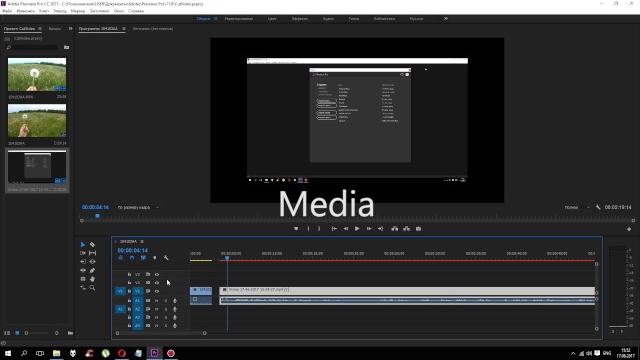Select the Pen tool
The width and height of the screenshot is (640, 360).
click(x=92, y=270)
